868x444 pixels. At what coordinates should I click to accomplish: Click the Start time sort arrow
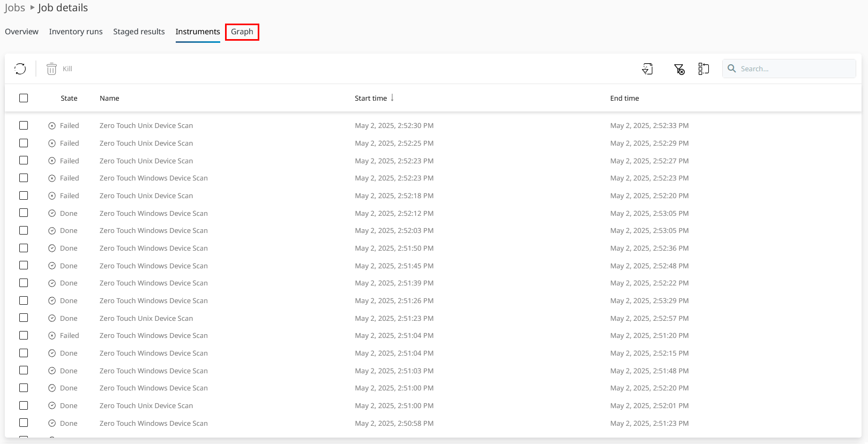pos(392,97)
